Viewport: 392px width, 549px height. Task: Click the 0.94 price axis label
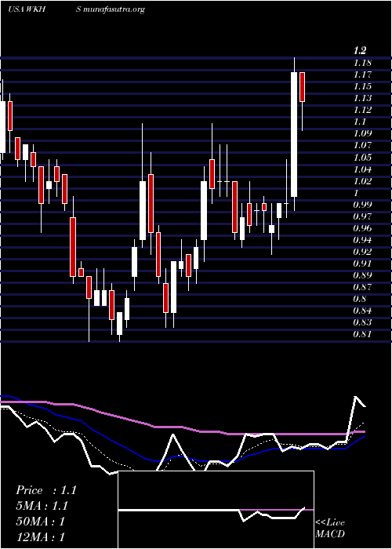[x=362, y=240]
